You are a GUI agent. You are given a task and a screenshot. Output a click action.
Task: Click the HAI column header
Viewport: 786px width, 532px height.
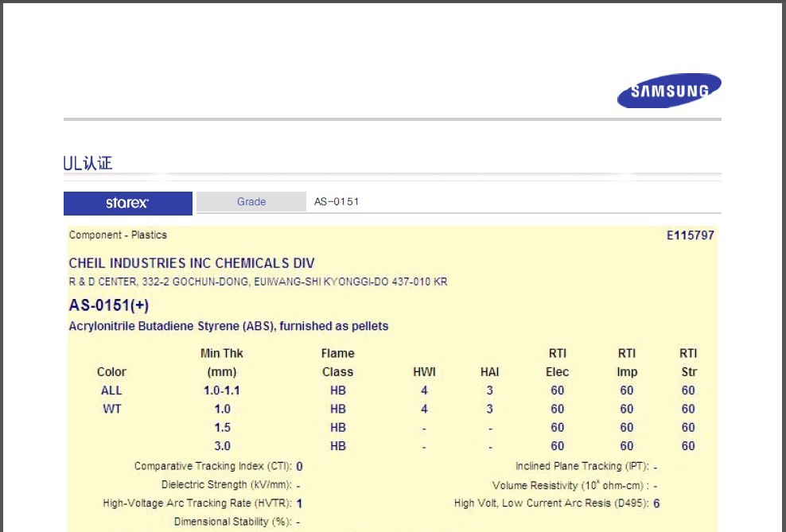[x=489, y=372]
